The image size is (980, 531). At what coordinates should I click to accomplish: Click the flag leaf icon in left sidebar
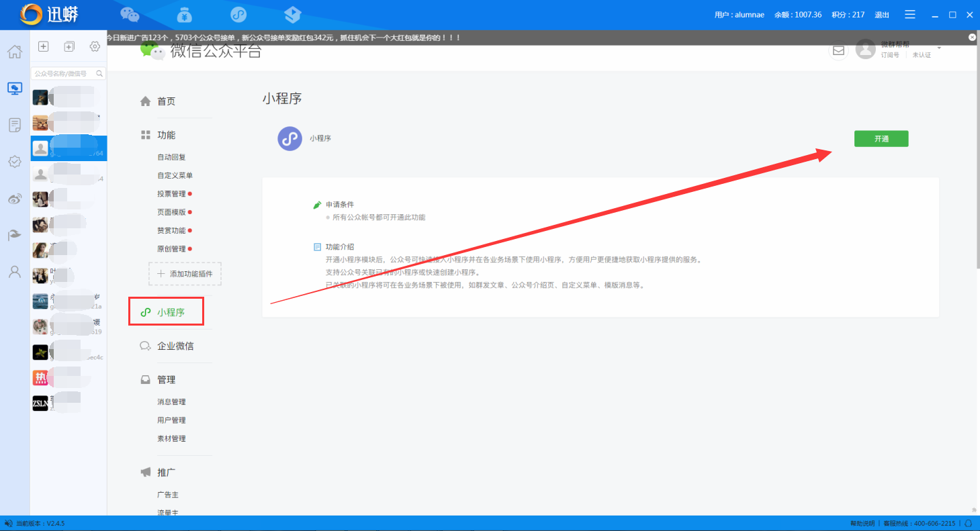point(14,235)
